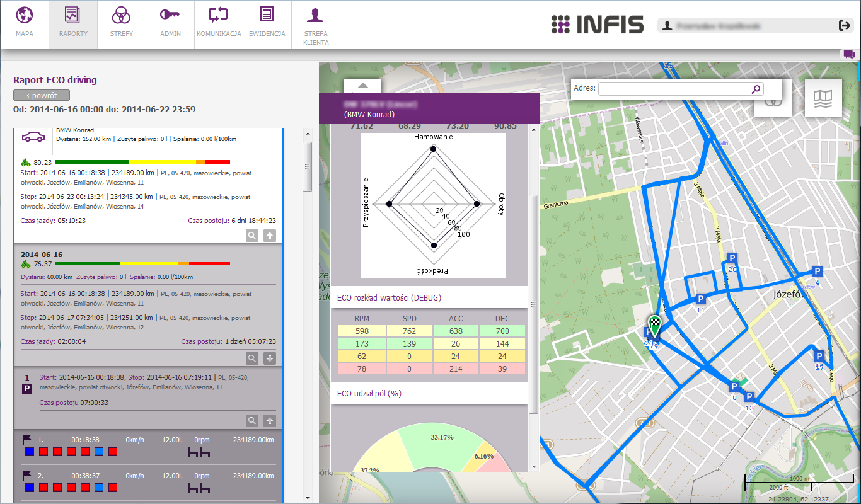Click parking marker P 8 on the map

[734, 387]
